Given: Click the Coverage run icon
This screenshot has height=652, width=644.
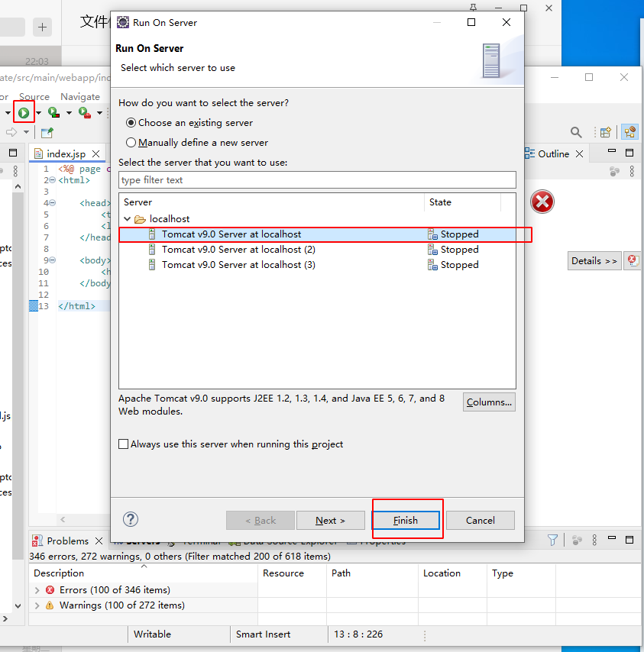Looking at the screenshot, I should pyautogui.click(x=53, y=113).
